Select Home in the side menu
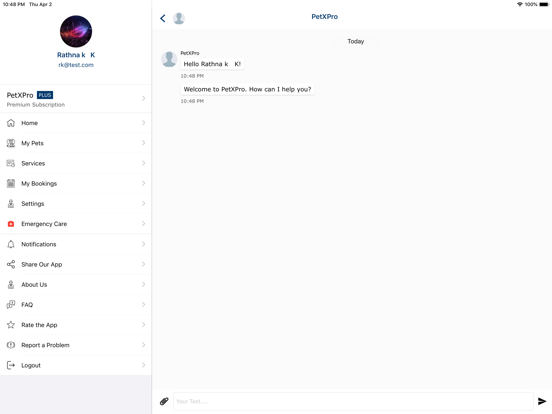 (76, 123)
